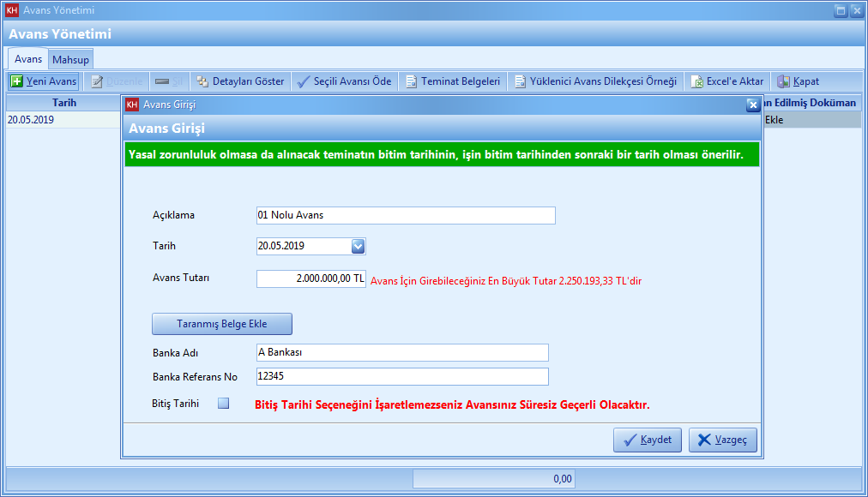Select the Banka Referans No field
This screenshot has width=868, height=497.
point(402,376)
